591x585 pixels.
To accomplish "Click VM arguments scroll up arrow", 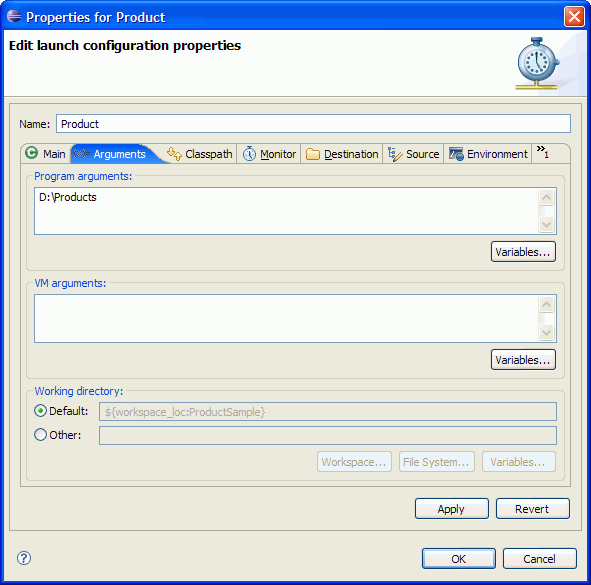I will coord(547,304).
